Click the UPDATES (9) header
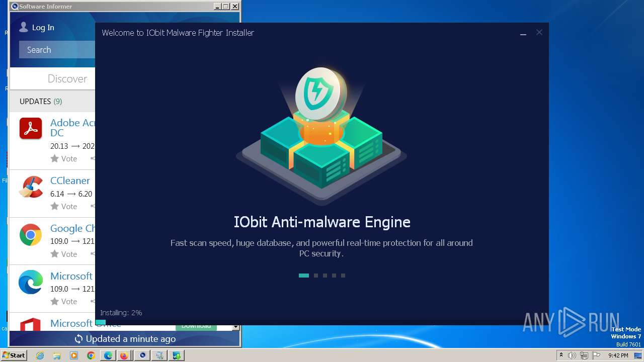 41,101
